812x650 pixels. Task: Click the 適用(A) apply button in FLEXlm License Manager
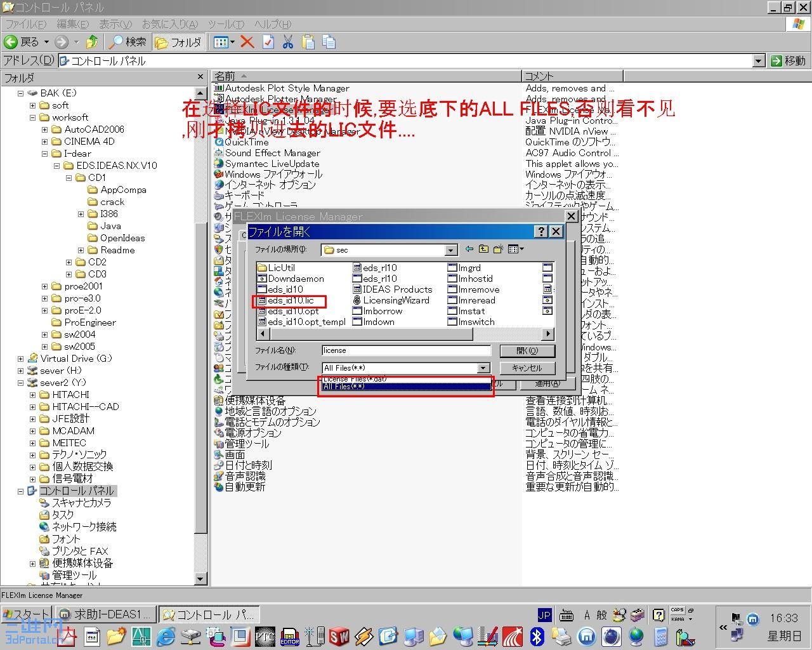click(x=547, y=383)
